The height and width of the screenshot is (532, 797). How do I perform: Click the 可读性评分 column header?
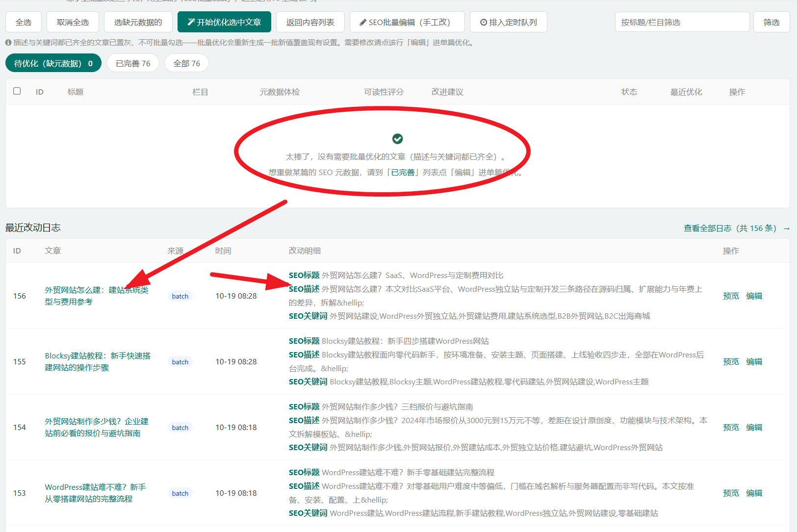click(384, 92)
